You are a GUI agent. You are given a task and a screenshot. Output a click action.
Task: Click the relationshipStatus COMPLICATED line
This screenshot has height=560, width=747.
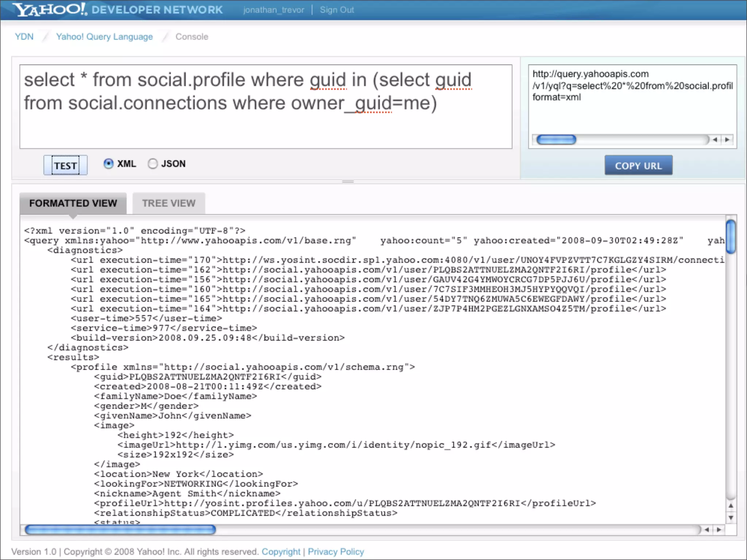tap(245, 513)
